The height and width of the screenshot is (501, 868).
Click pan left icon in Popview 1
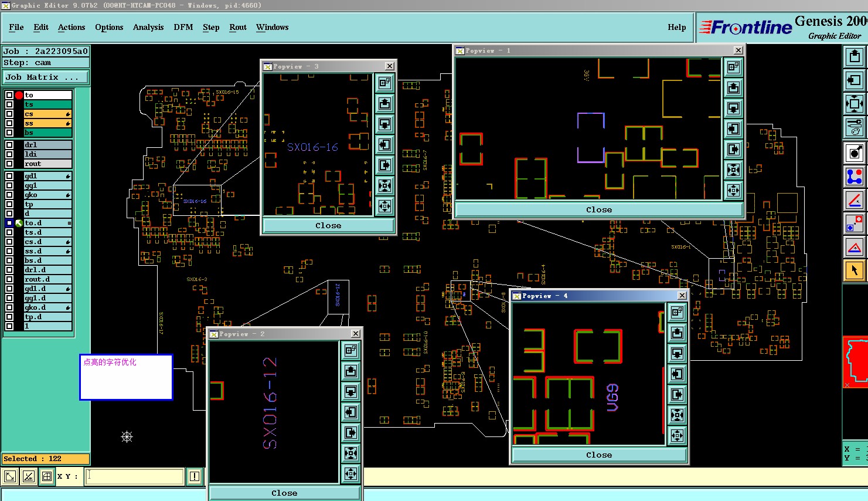click(x=733, y=129)
